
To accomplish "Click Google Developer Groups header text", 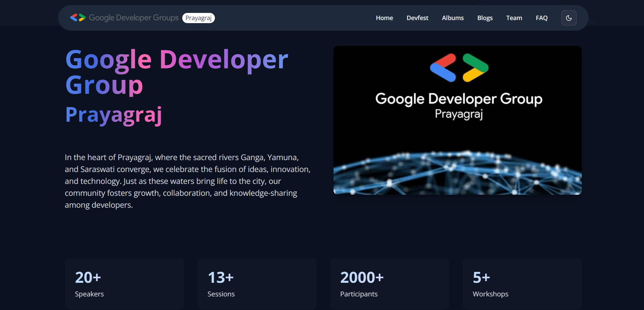I will (x=134, y=18).
